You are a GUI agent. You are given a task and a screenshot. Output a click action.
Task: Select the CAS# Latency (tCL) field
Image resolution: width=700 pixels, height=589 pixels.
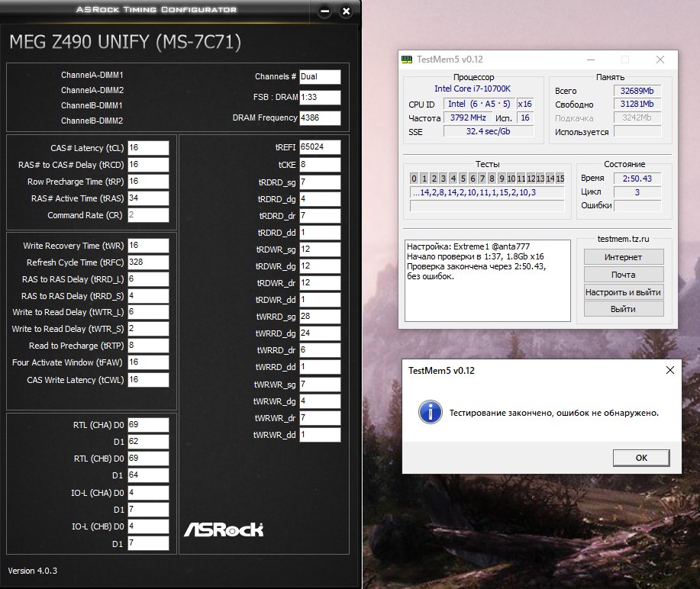(148, 148)
